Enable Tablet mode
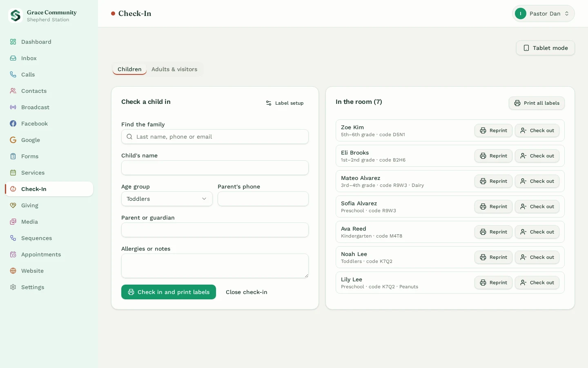The image size is (588, 368). pos(546,48)
